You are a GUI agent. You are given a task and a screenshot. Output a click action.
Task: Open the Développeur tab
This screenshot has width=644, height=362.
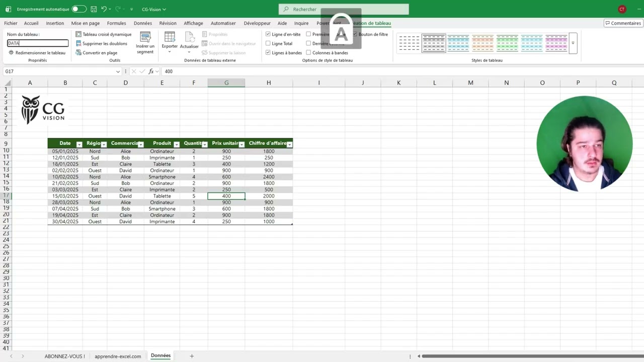tap(257, 23)
